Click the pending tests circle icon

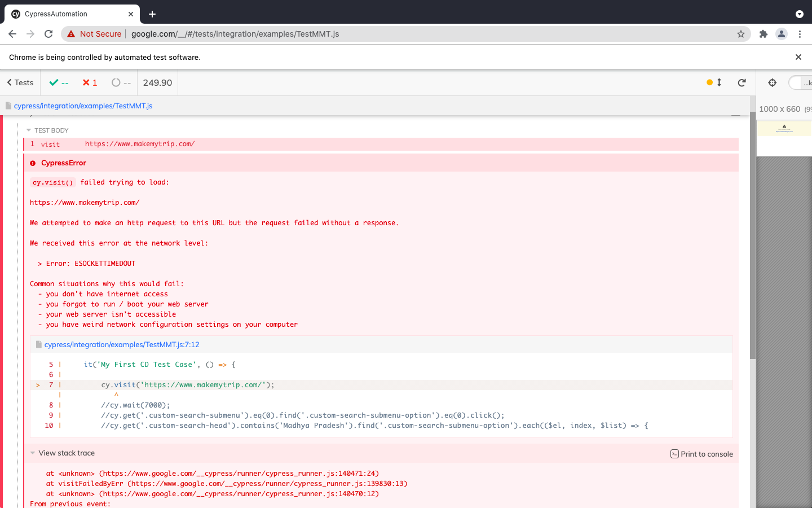coord(116,82)
